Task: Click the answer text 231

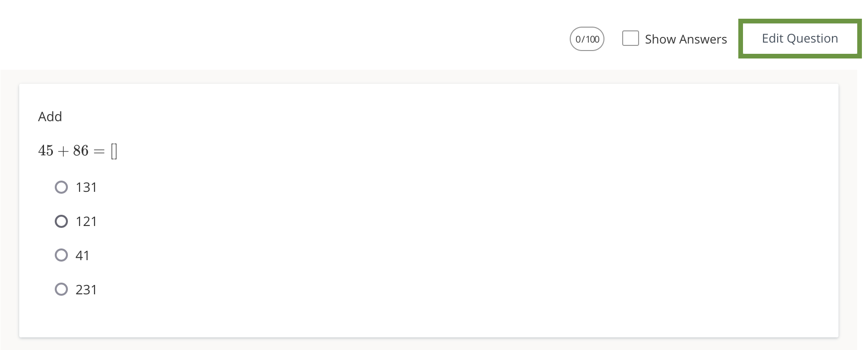Action: (86, 290)
